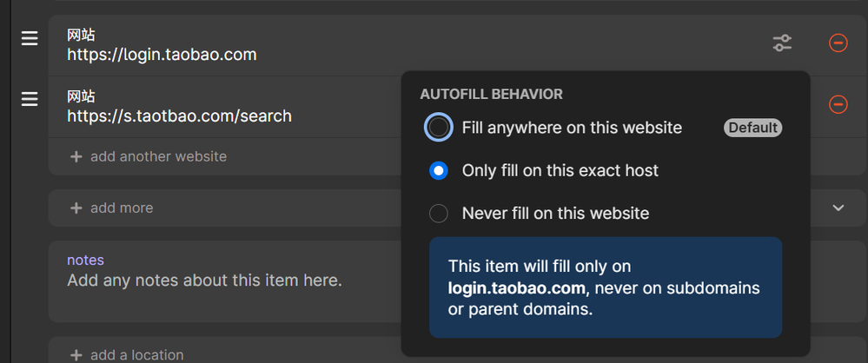Select "Never fill on this website" option
868x363 pixels.
pos(439,213)
